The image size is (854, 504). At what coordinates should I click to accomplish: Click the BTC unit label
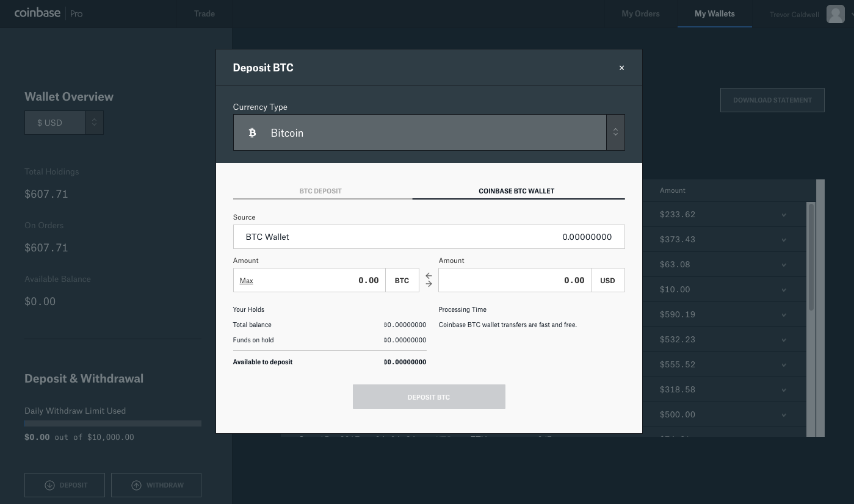point(402,280)
